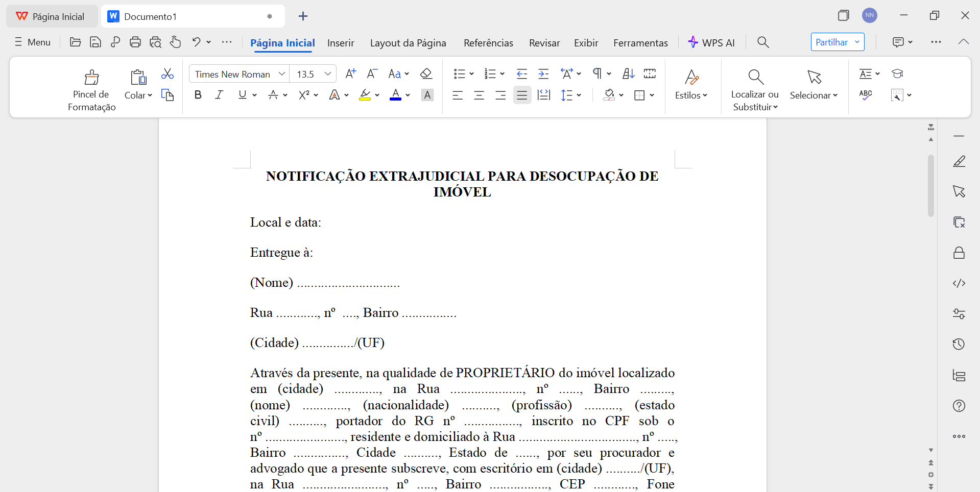The image size is (980, 492).
Task: Select justified alignment button
Action: point(522,95)
